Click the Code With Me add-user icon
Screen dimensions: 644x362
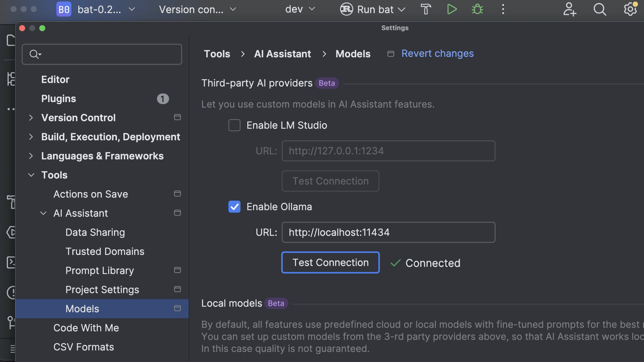[570, 10]
